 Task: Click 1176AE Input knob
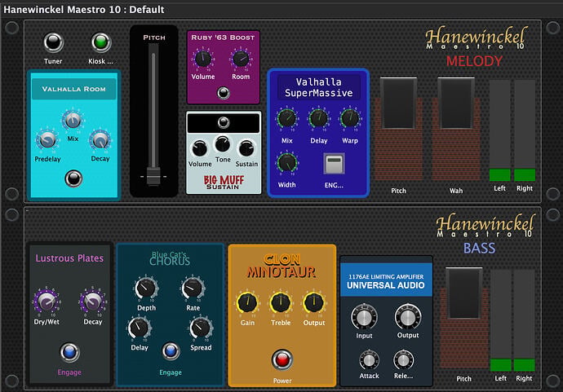tap(364, 317)
